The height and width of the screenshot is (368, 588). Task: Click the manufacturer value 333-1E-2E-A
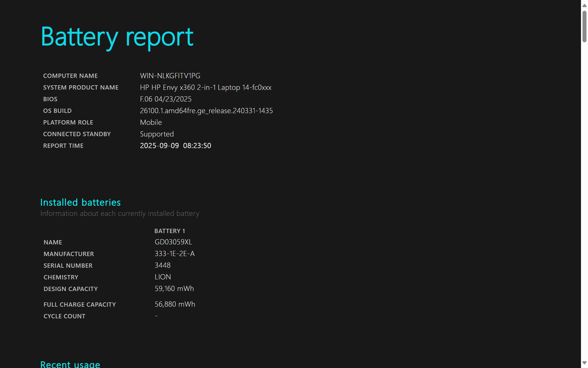(175, 254)
